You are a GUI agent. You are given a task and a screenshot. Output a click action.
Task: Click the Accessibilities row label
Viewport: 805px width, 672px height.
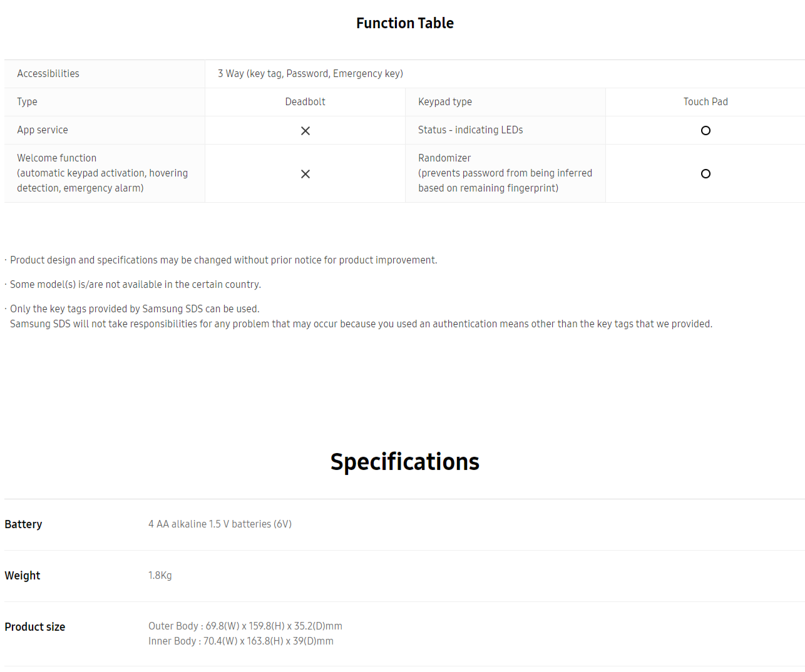tap(48, 74)
